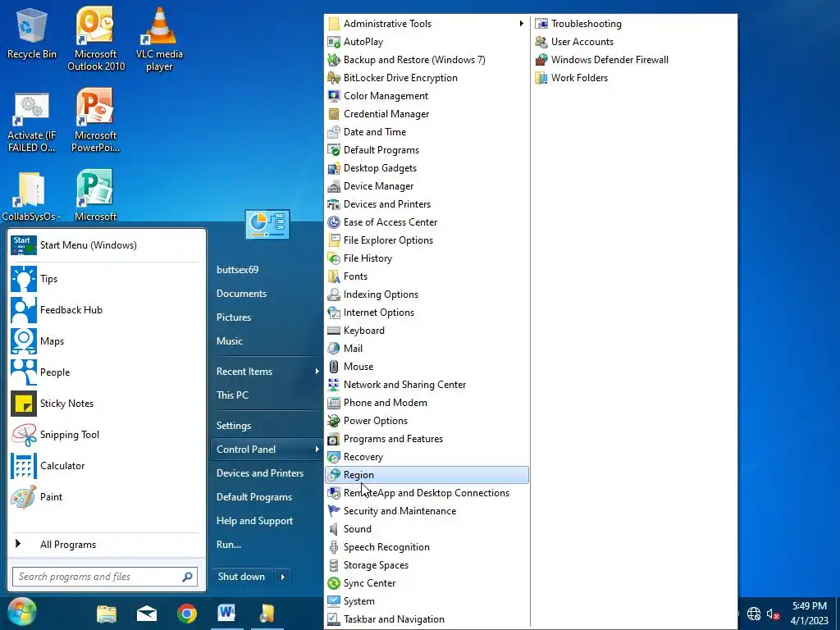Click the volume muted tray icon
Screen dimensions: 840x630
coord(773,614)
